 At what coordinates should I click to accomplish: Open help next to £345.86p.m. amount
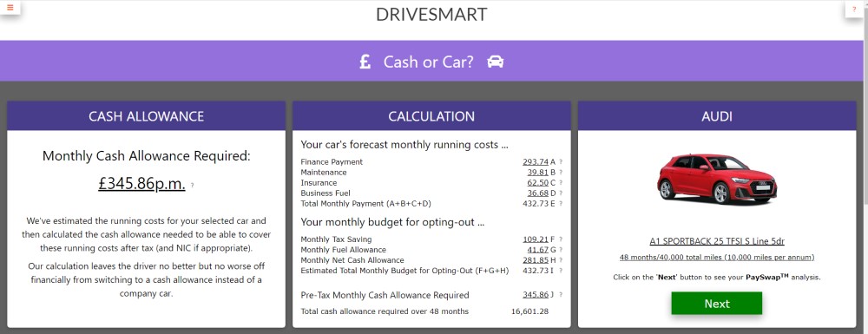[x=192, y=186]
